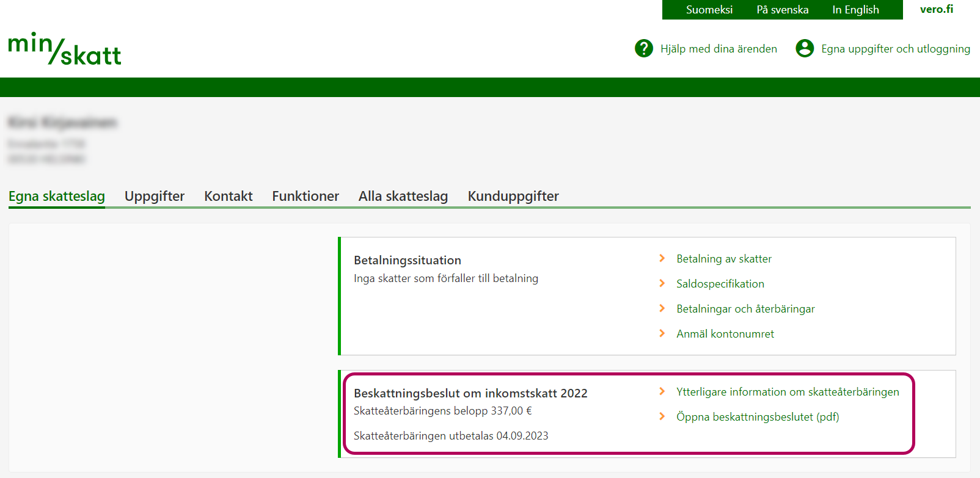Change language to In English

pyautogui.click(x=855, y=10)
